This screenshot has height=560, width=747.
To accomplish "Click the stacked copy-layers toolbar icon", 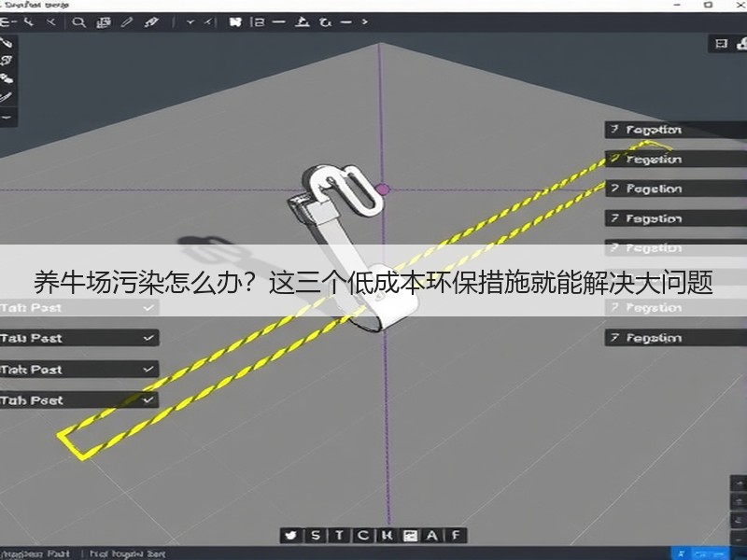I will click(104, 22).
